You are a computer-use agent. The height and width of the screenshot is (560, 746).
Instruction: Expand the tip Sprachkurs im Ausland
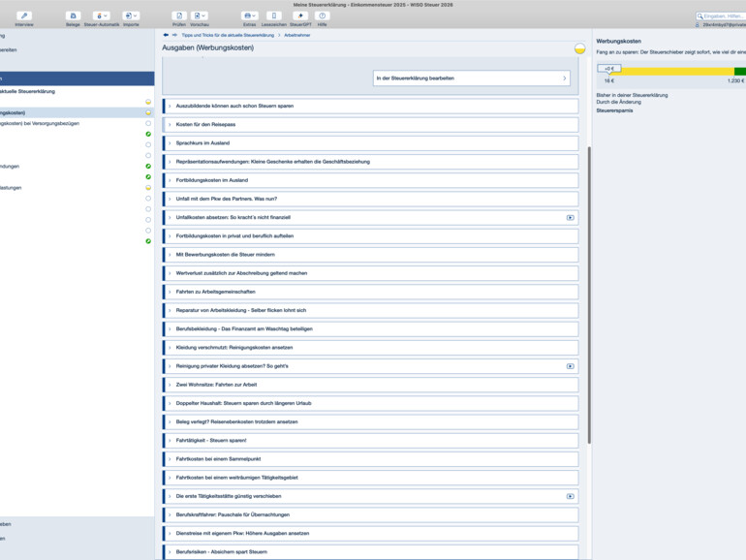coord(371,143)
